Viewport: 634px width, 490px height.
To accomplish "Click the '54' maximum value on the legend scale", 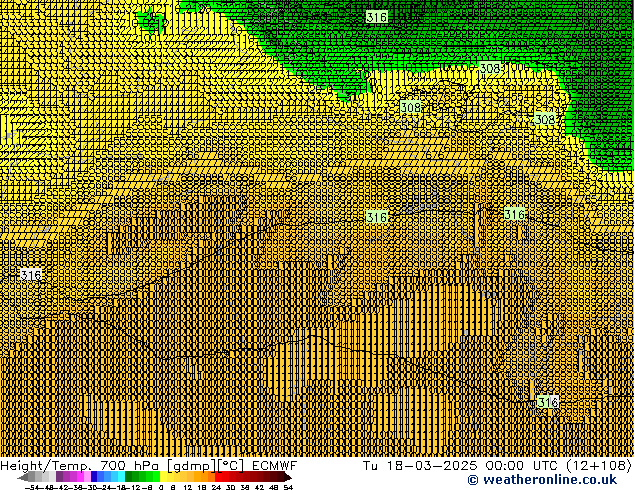I will (288, 487).
